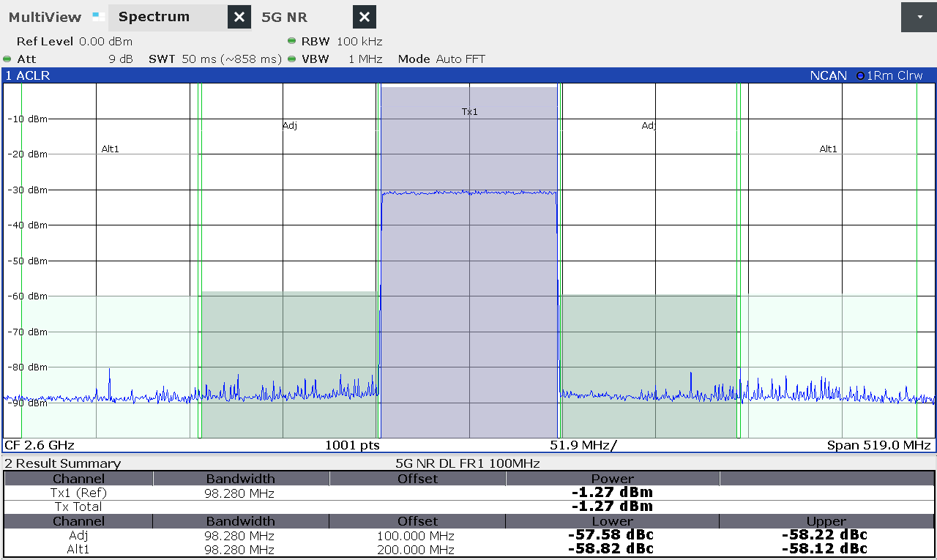
Task: Click the 5G NR DL FR1 100MHz standard label
Action: [x=467, y=463]
